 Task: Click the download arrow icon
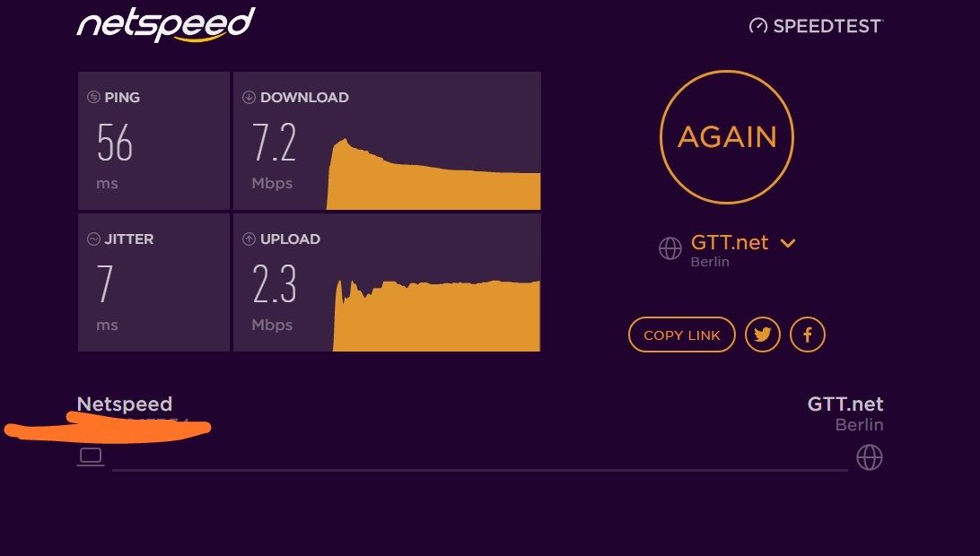[x=249, y=97]
